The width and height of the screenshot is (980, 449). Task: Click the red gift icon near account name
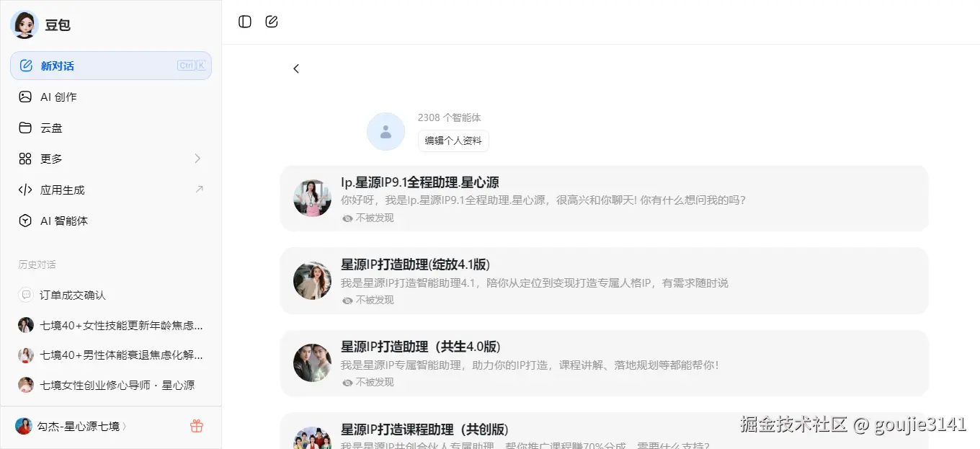point(196,425)
